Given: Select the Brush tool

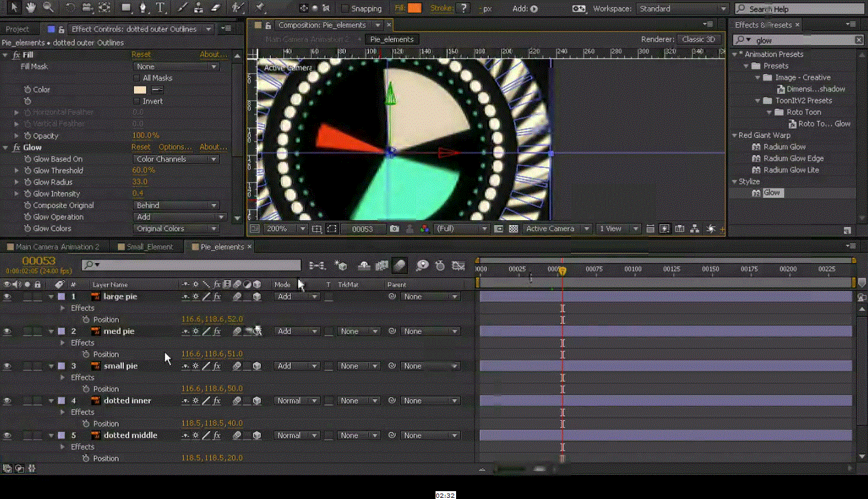Looking at the screenshot, I should coord(183,8).
